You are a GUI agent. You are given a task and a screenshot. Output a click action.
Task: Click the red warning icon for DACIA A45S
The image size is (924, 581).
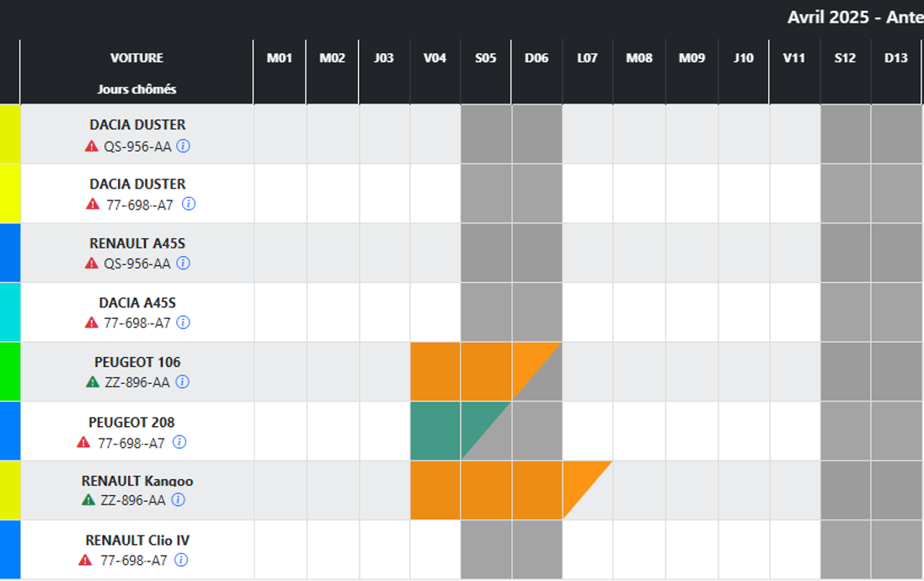pos(92,322)
